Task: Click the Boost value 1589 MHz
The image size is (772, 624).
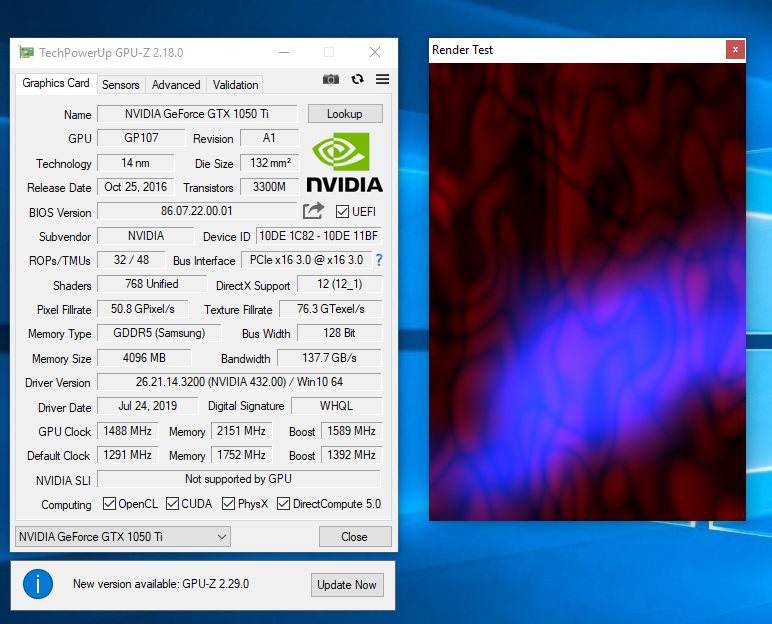Action: click(x=352, y=431)
